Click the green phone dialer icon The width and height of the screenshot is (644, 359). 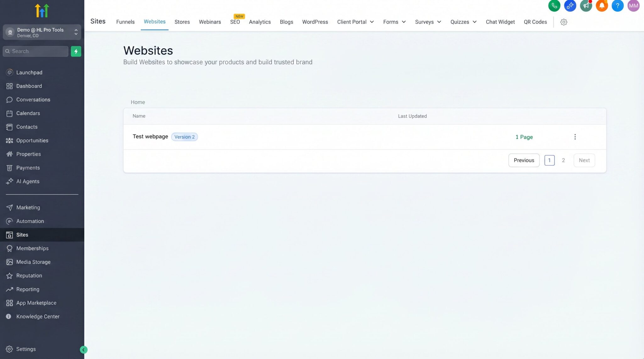point(554,6)
